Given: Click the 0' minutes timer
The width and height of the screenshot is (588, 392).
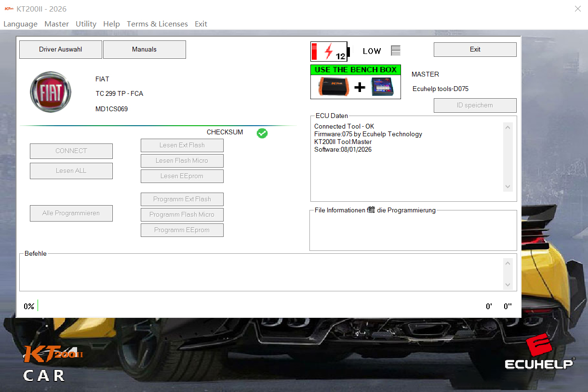Looking at the screenshot, I should 489,306.
